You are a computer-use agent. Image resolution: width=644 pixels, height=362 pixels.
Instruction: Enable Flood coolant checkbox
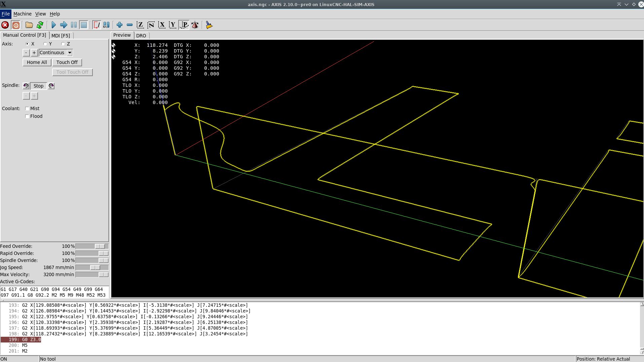pyautogui.click(x=27, y=116)
